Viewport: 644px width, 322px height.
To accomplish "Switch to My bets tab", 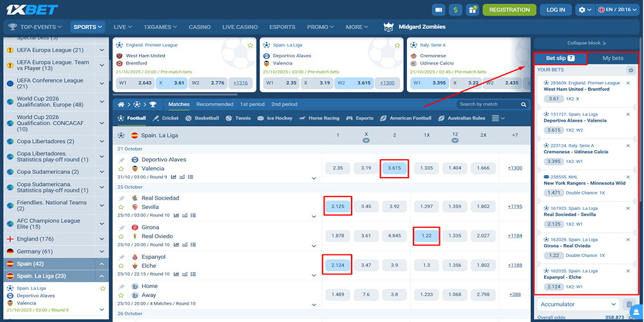I will coord(613,59).
